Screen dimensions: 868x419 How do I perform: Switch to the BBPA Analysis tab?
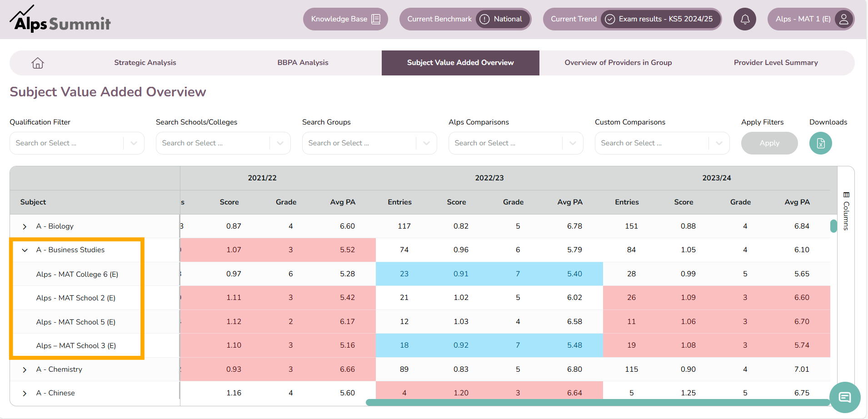303,63
